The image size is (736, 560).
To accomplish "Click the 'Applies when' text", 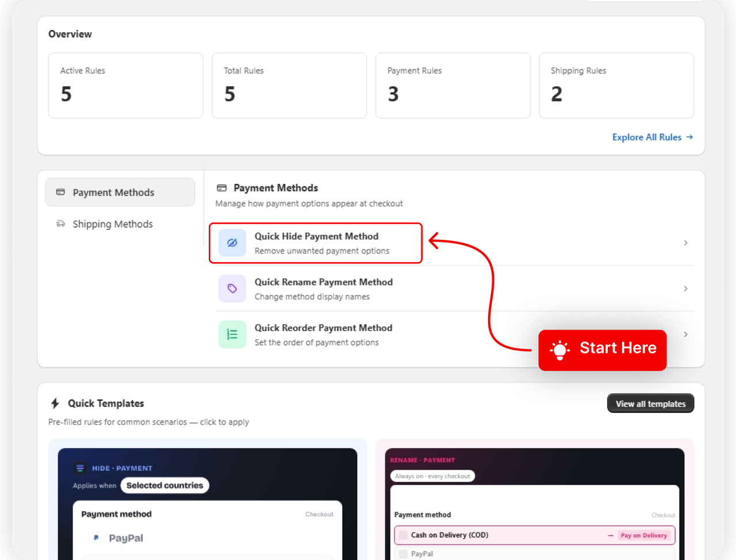I will point(94,485).
